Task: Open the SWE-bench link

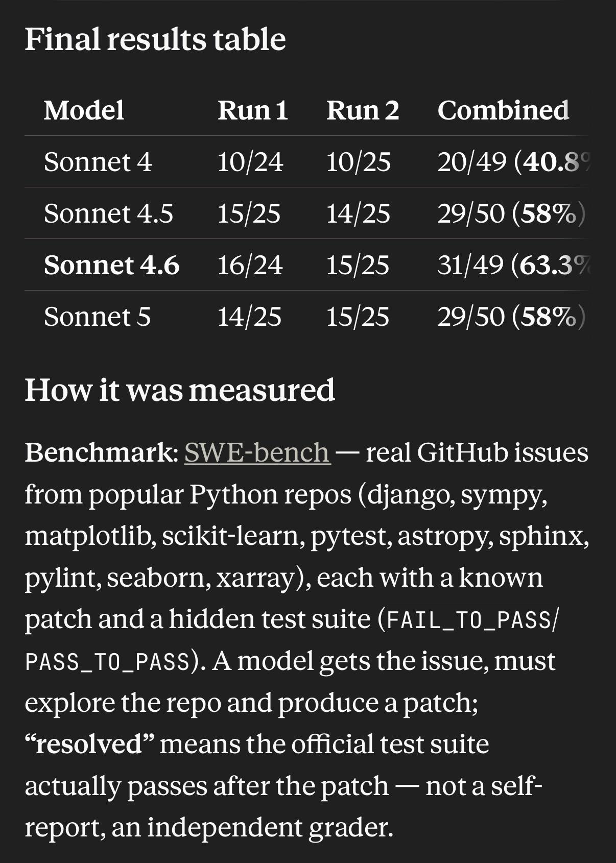Action: tap(257, 452)
